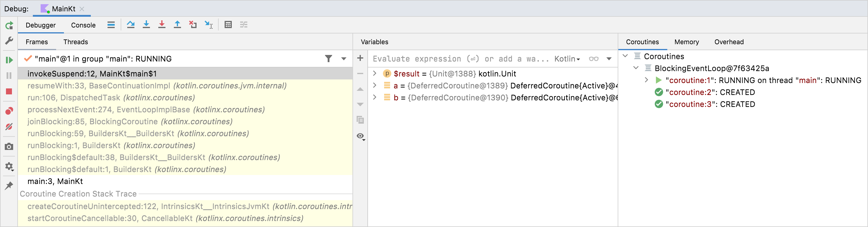The image size is (868, 227).
Task: Toggle the watches glasses icon
Action: point(594,59)
